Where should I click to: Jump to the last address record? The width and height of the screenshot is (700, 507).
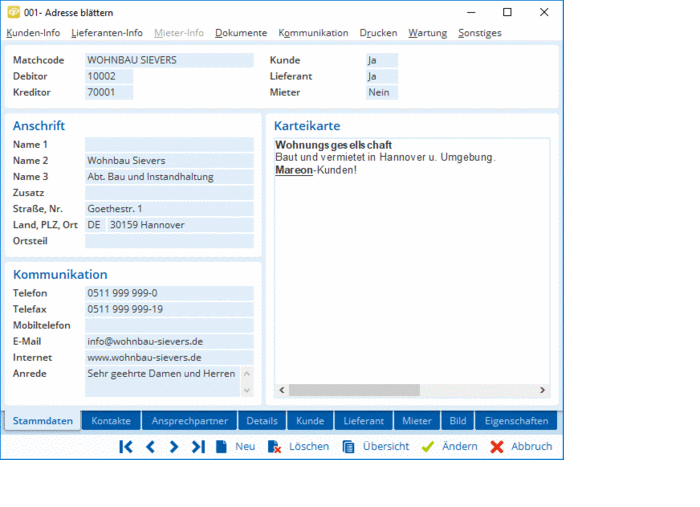point(198,447)
